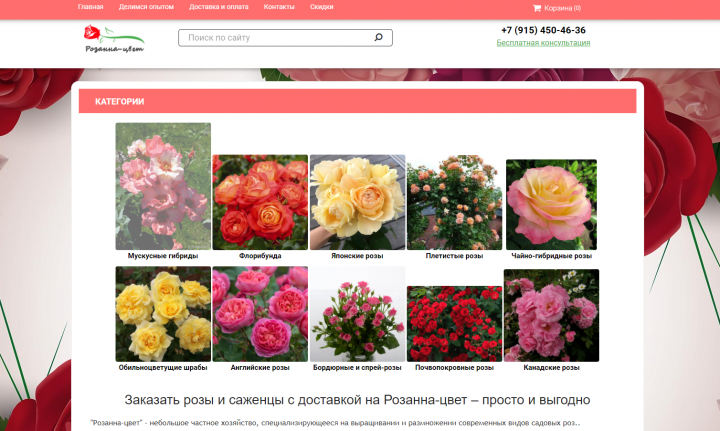This screenshot has width=720, height=431.
Task: Open Флорибунда category image
Action: click(260, 202)
